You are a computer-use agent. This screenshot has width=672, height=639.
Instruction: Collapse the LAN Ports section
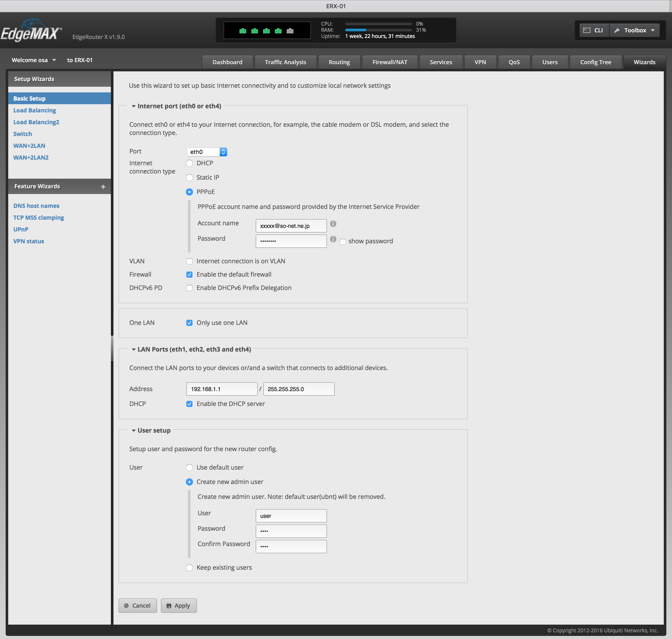coord(133,350)
